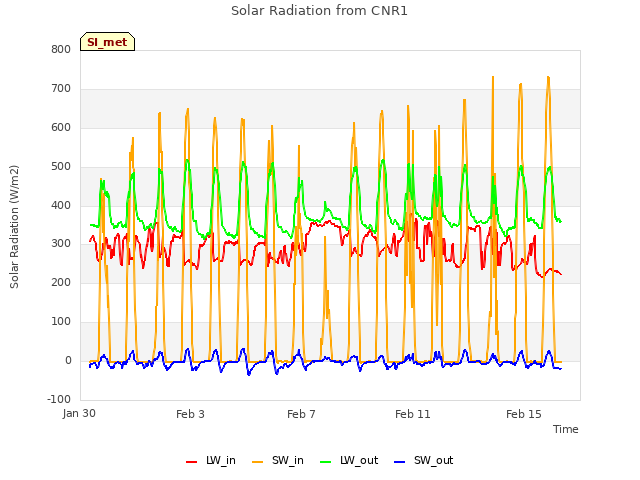This screenshot has width=640, height=480.
Task: Click the 200 y-axis tick label
Action: click(61, 282)
